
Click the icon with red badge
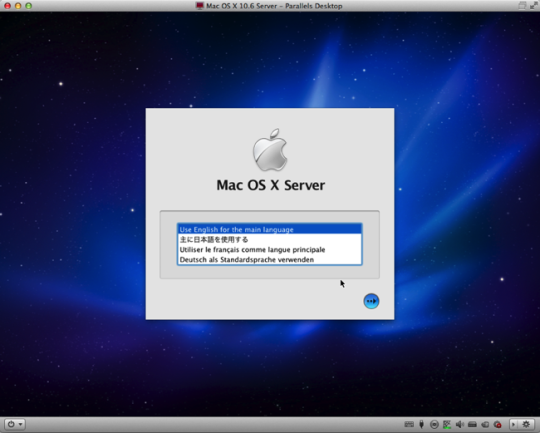tap(497, 424)
